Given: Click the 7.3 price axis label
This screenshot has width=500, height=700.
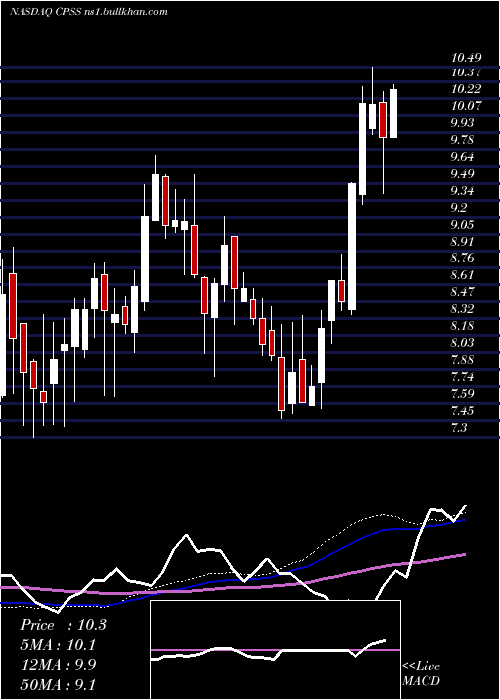Looking at the screenshot, I should click(x=460, y=428).
